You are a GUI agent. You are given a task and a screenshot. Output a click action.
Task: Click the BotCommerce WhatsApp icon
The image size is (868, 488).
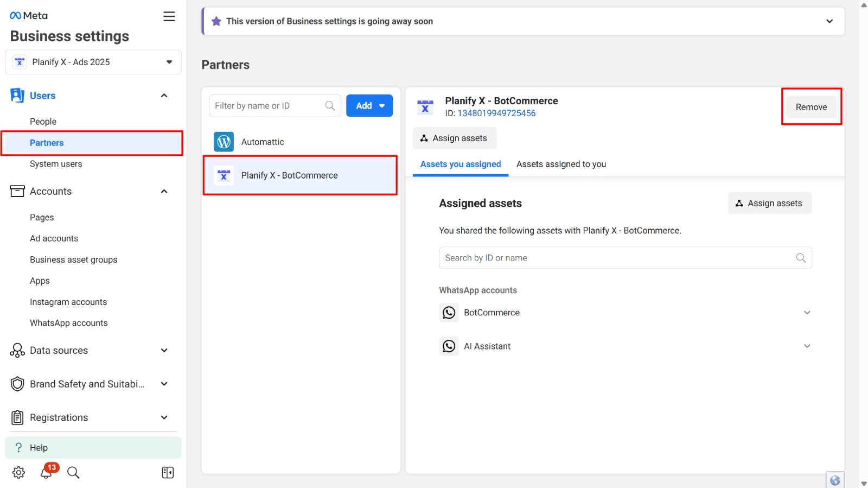pos(449,313)
